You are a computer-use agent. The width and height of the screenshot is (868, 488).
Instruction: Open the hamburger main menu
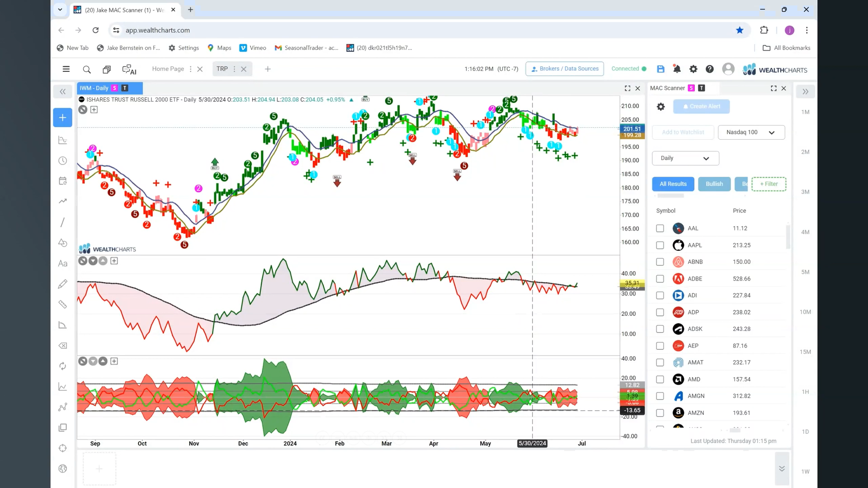[x=66, y=69]
